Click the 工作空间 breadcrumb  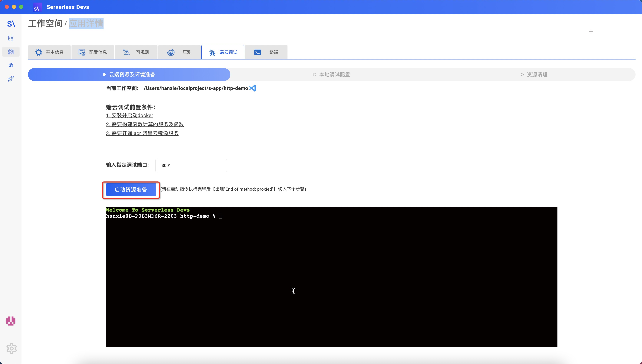[45, 23]
